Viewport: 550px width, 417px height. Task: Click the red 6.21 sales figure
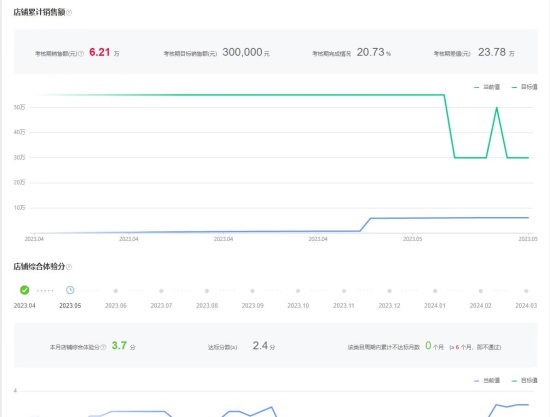[100, 52]
